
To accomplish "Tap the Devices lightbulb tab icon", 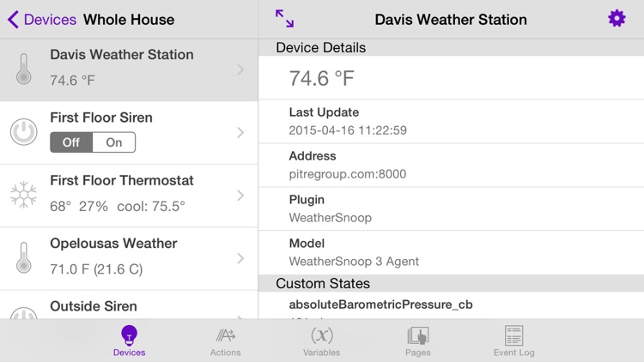I will coord(129,335).
